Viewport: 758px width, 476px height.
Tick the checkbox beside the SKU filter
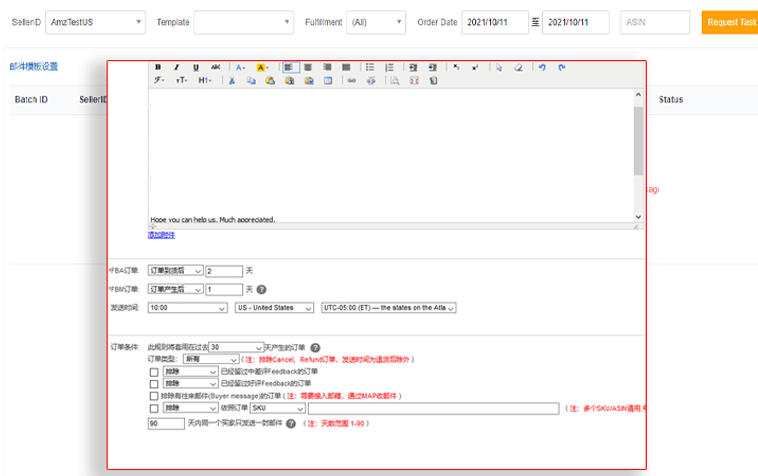pyautogui.click(x=153, y=408)
